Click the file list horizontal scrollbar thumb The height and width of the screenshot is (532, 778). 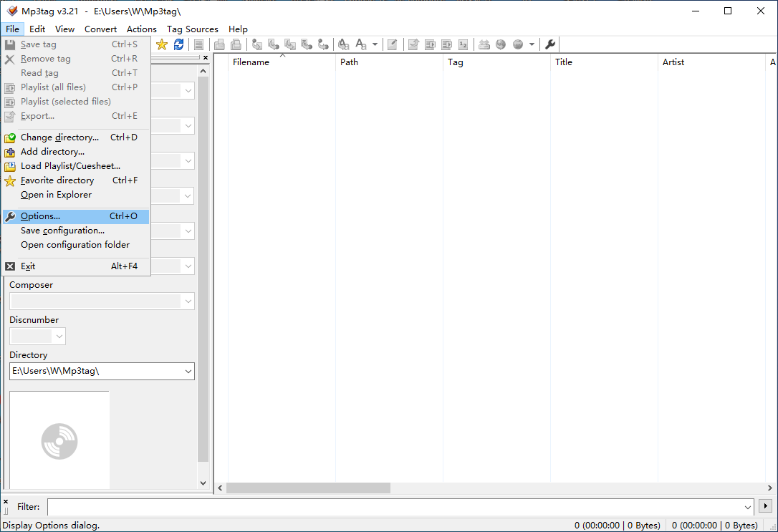point(308,488)
